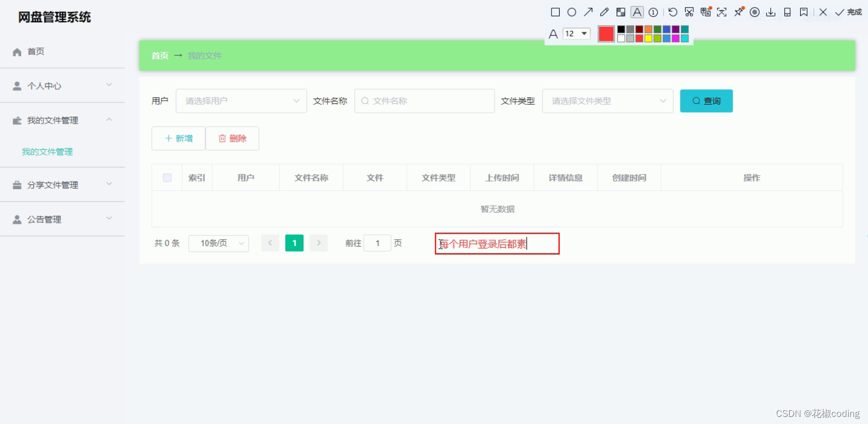
Task: Go to previous page arrow
Action: [x=270, y=243]
